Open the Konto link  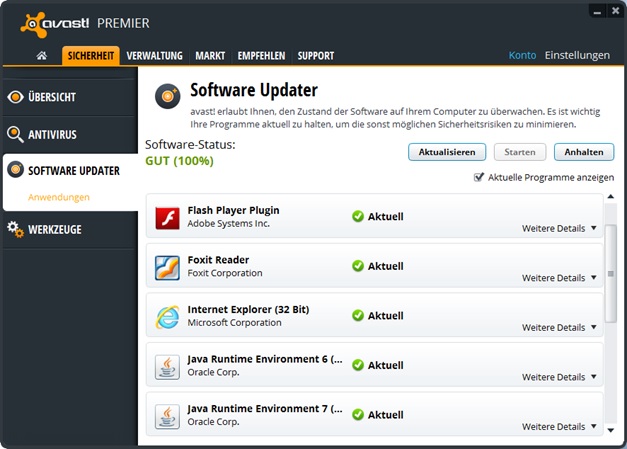[522, 55]
